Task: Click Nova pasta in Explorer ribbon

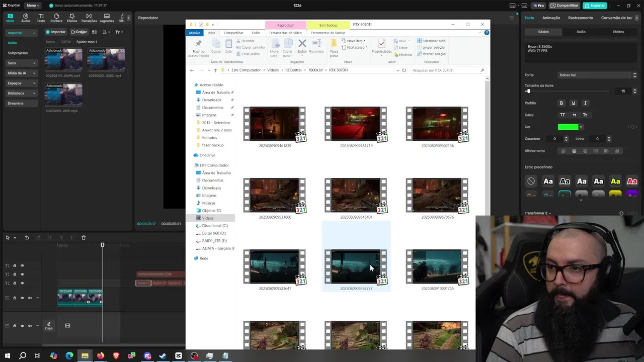Action: 334,48
